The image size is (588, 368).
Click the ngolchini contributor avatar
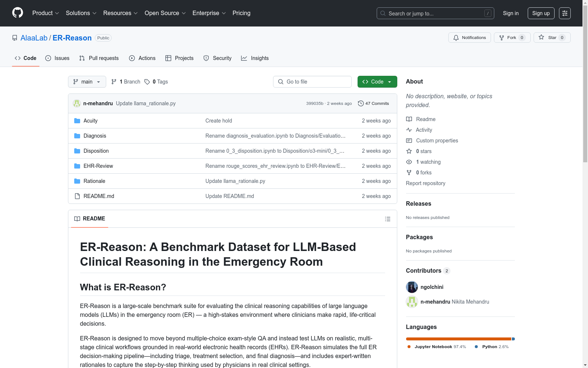pyautogui.click(x=412, y=287)
